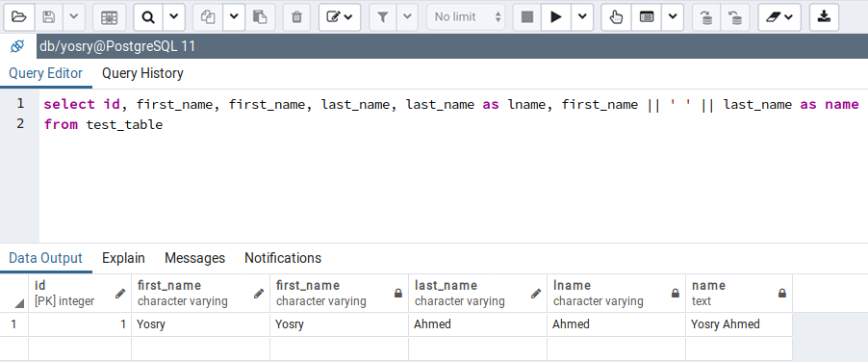Click the id cell with value 1
The image size is (868, 362).
click(x=80, y=324)
